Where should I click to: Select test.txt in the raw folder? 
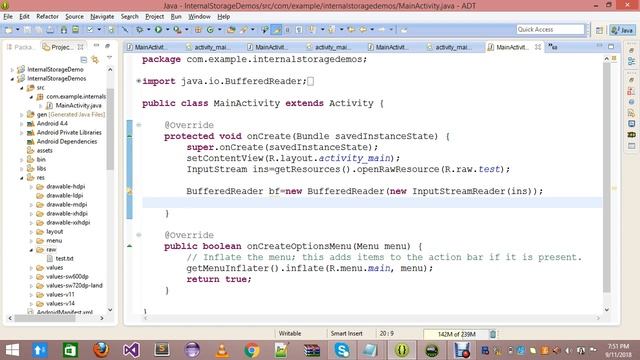pos(64,258)
